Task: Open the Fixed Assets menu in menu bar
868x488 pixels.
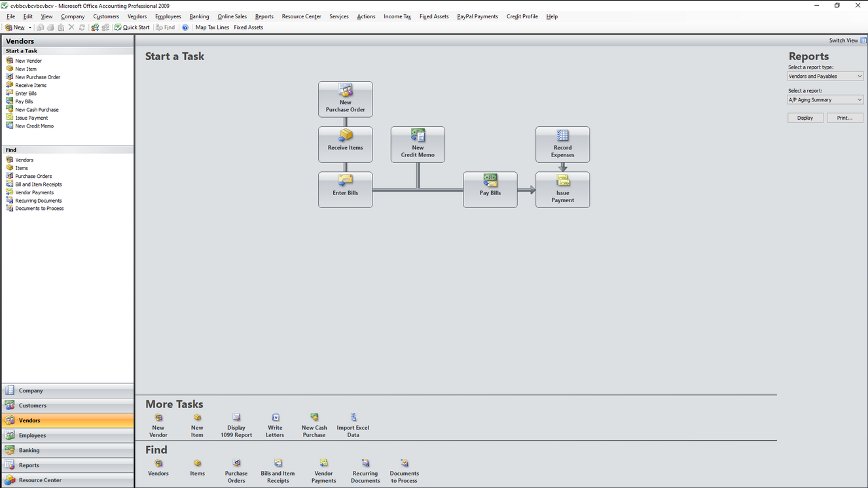Action: (x=434, y=16)
